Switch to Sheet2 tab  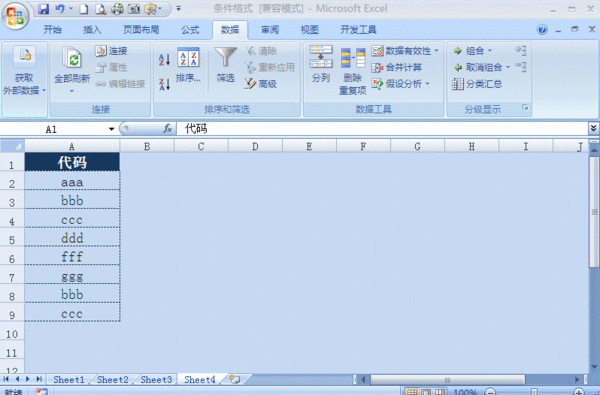coord(112,379)
